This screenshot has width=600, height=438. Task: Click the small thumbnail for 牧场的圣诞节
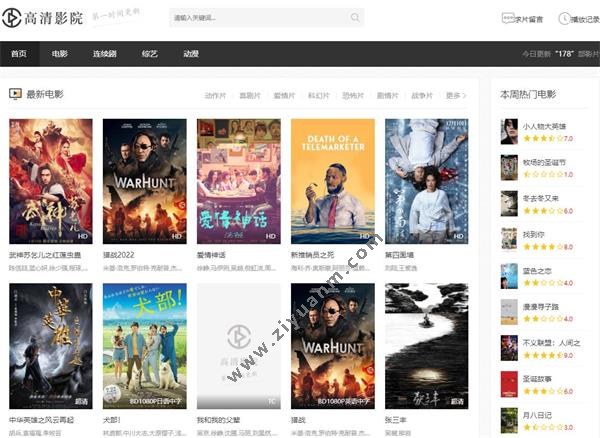[509, 168]
